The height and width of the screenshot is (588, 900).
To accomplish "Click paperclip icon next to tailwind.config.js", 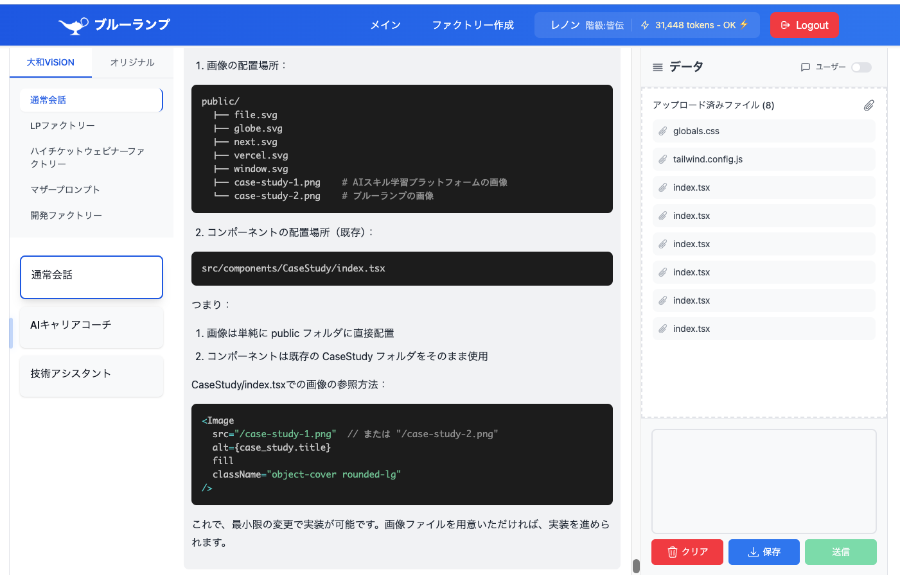I will 663,159.
